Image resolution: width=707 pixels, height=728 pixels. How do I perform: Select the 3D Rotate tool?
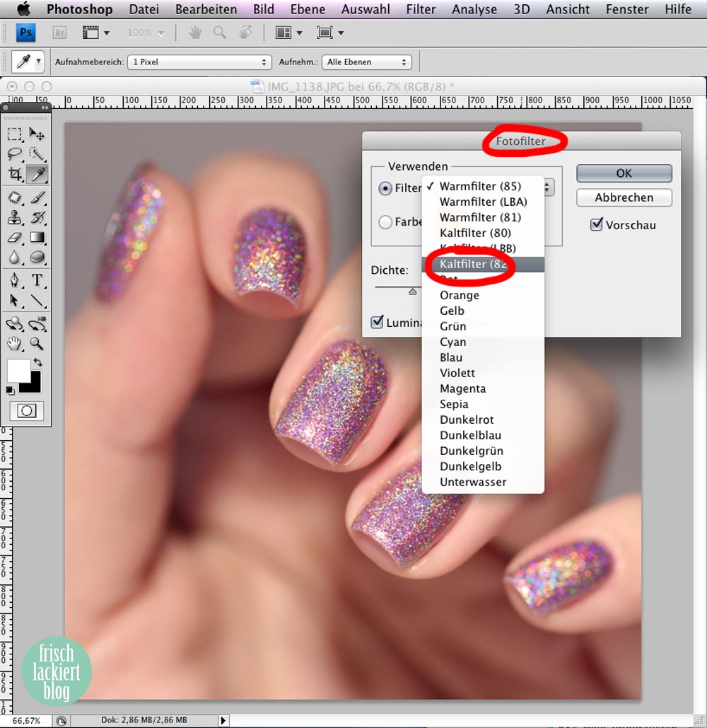pyautogui.click(x=14, y=323)
